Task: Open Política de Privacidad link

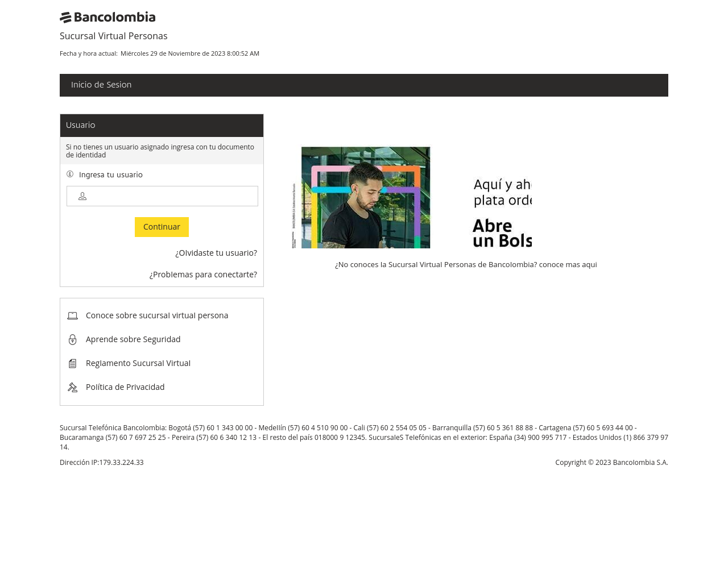Action: pyautogui.click(x=125, y=387)
